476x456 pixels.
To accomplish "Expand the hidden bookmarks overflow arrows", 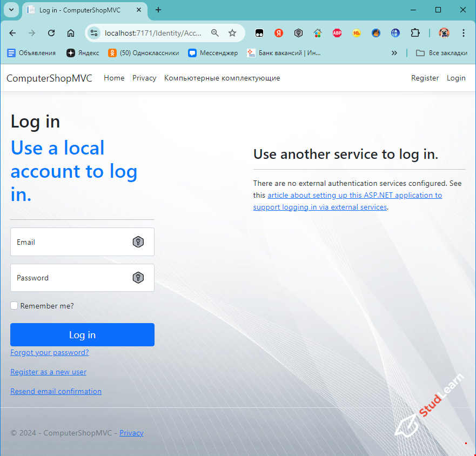I will click(394, 52).
